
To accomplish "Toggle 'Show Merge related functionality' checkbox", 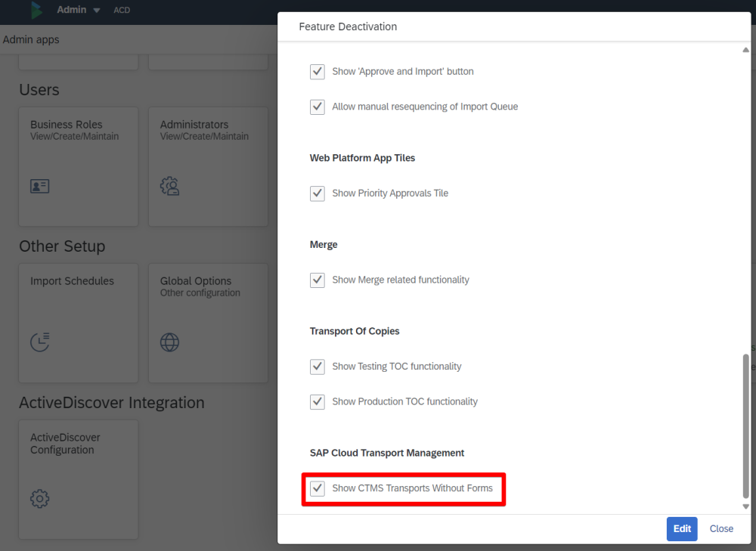I will point(318,280).
